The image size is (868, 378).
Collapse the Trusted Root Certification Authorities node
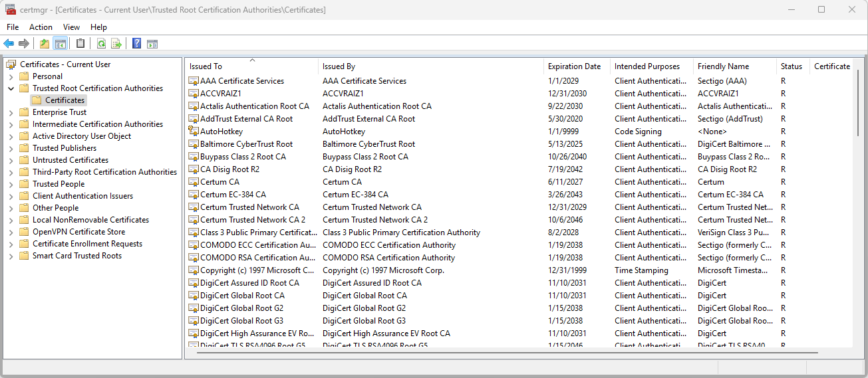11,88
